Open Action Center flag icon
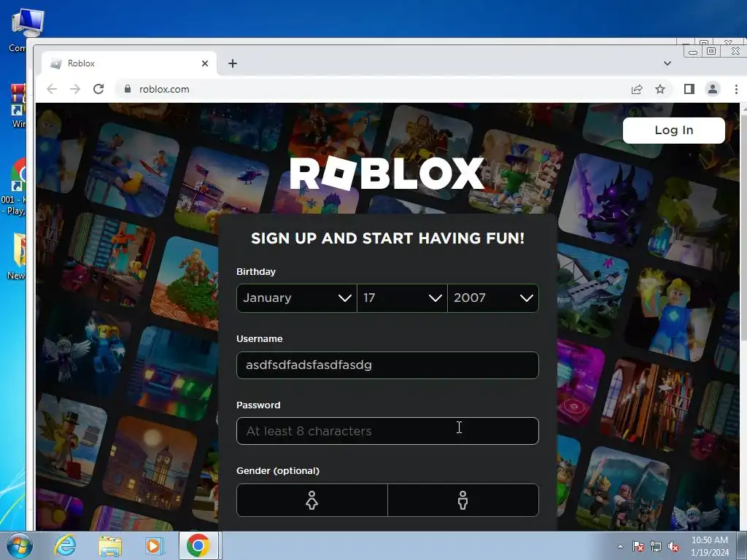 tap(638, 546)
